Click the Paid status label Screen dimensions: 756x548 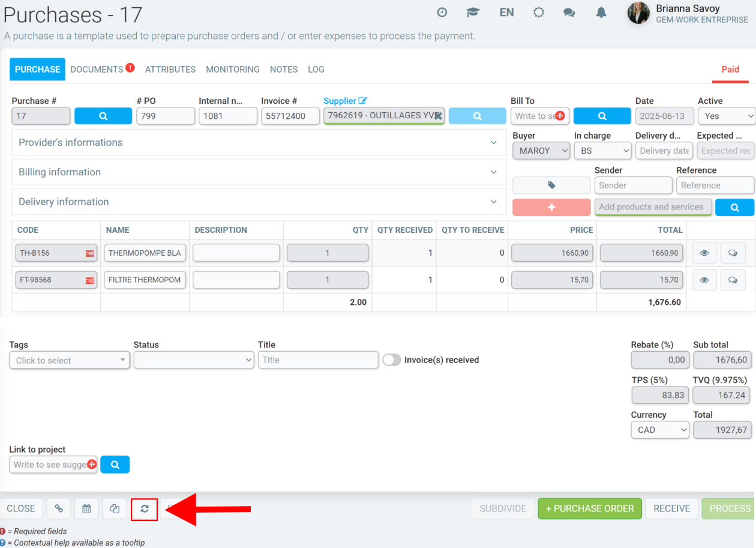pos(730,70)
